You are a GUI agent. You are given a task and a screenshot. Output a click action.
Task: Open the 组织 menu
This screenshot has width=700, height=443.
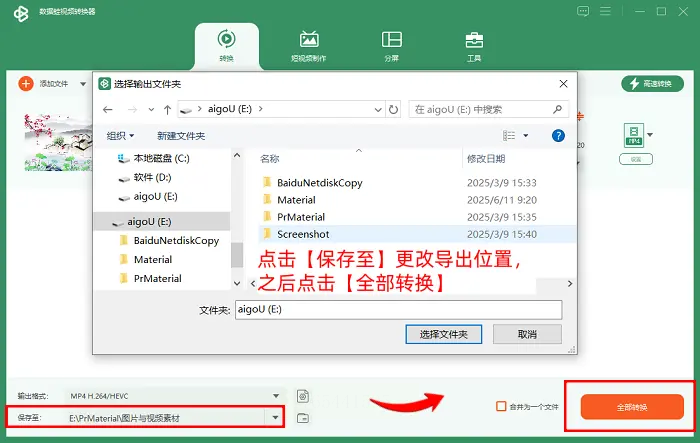120,136
